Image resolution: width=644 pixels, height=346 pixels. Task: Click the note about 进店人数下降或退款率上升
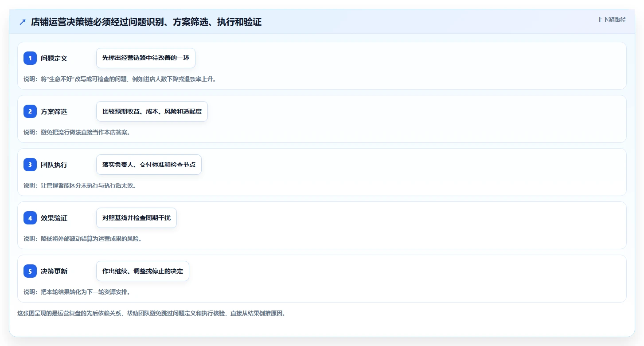tap(120, 79)
